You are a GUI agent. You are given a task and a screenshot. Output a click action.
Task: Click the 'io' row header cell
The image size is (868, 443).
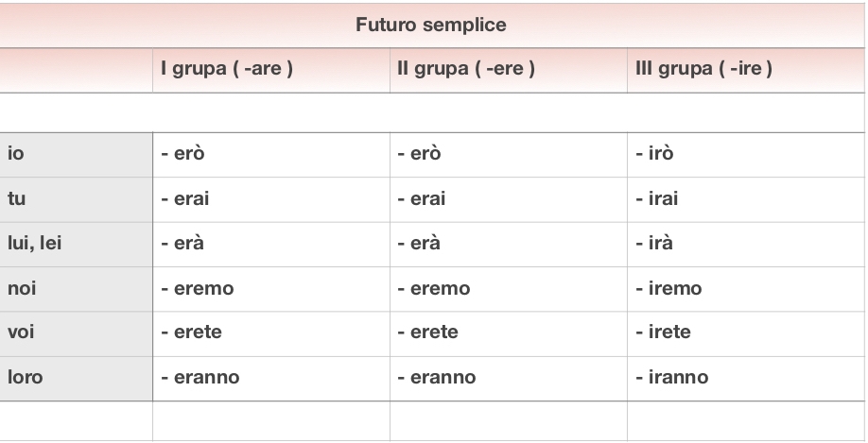(x=76, y=155)
